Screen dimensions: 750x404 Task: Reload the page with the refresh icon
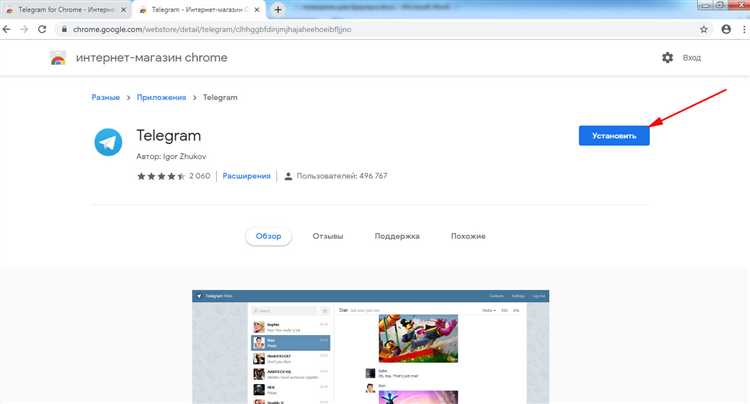tap(42, 29)
